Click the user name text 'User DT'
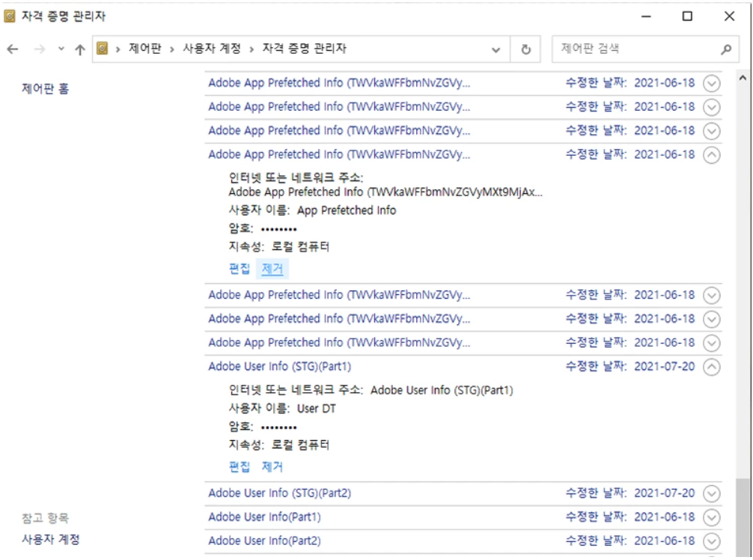Screen dimensions: 753x560 317,409
